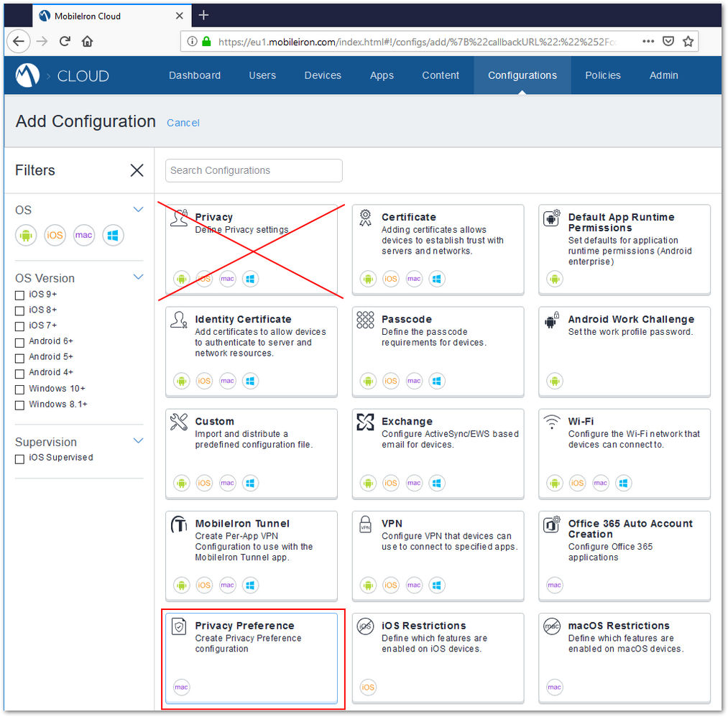728x717 pixels.
Task: Click the macOS Restrictions crossed-out icon
Action: tap(552, 626)
